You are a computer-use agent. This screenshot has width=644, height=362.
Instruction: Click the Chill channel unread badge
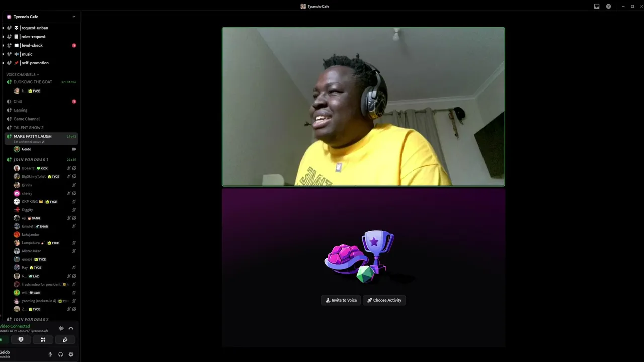click(x=74, y=101)
